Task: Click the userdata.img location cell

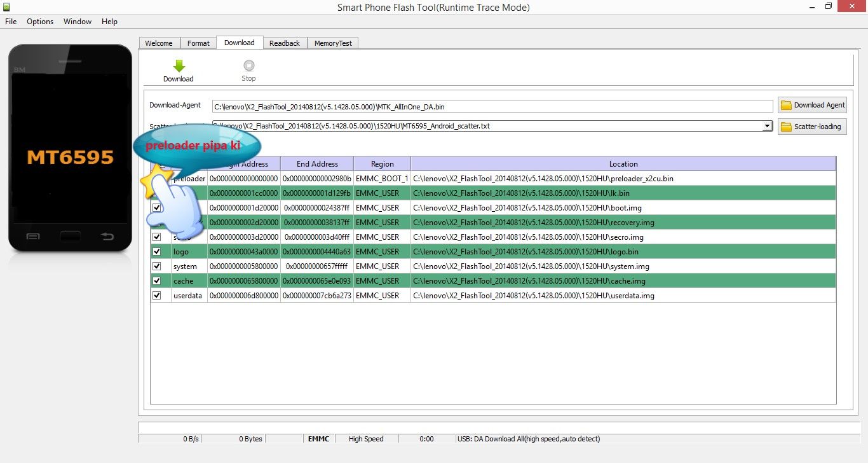Action: click(x=623, y=295)
